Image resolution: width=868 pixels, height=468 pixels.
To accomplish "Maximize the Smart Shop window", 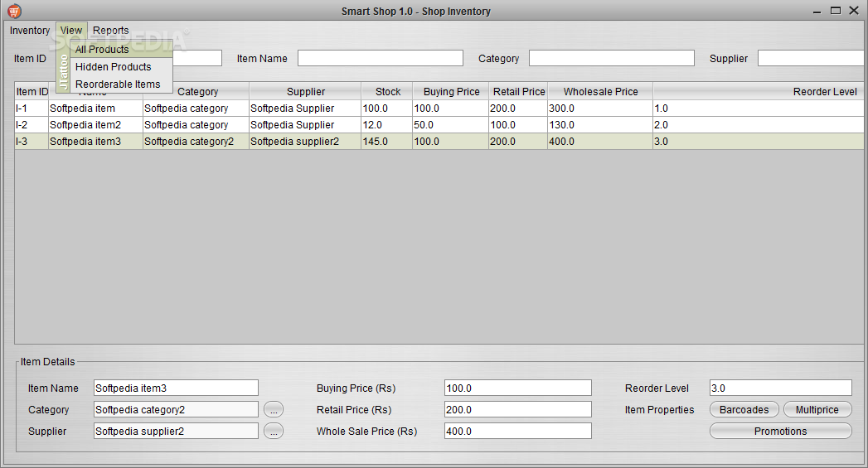I will [x=836, y=11].
